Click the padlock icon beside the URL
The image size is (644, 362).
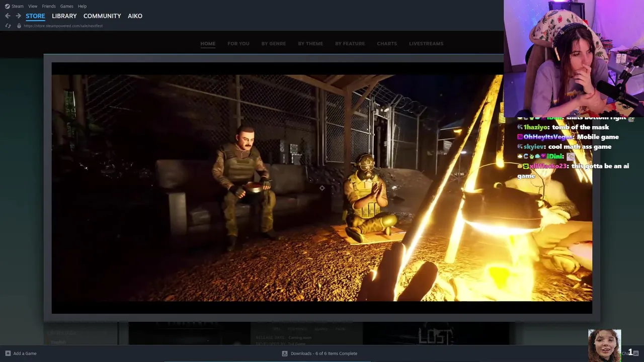(x=19, y=26)
